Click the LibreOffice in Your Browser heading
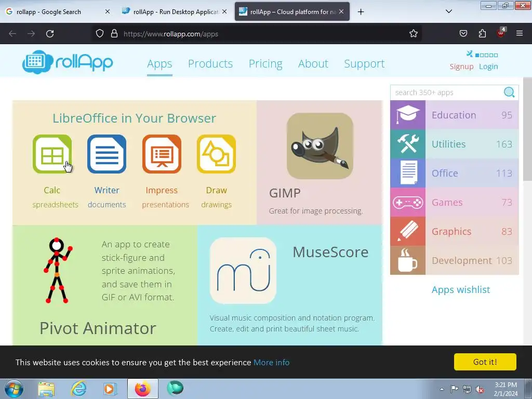The image size is (532, 399). point(134,118)
